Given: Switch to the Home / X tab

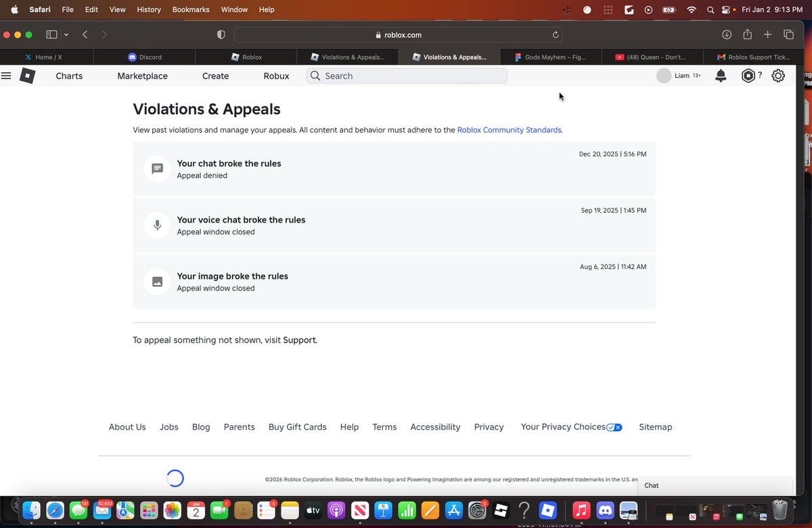Looking at the screenshot, I should click(43, 57).
